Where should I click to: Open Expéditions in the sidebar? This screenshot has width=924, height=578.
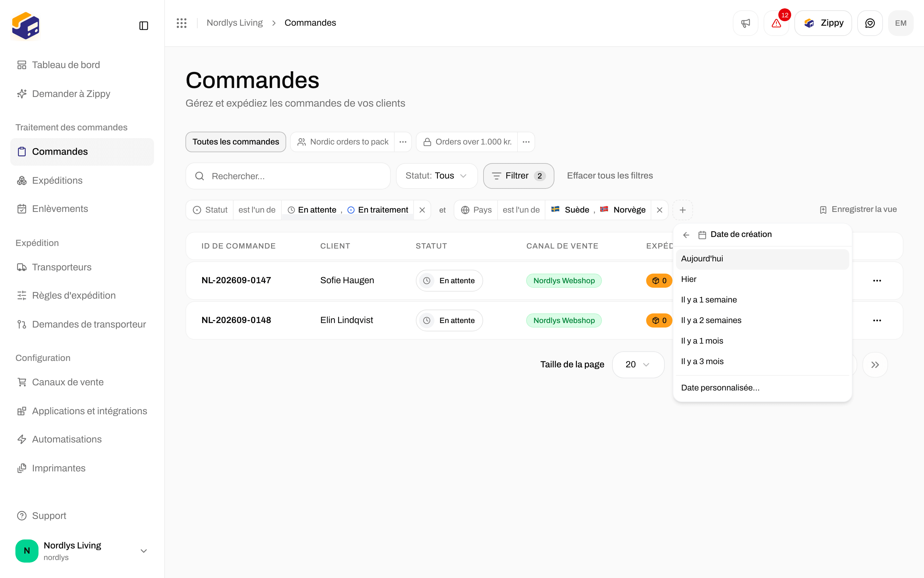click(82, 180)
